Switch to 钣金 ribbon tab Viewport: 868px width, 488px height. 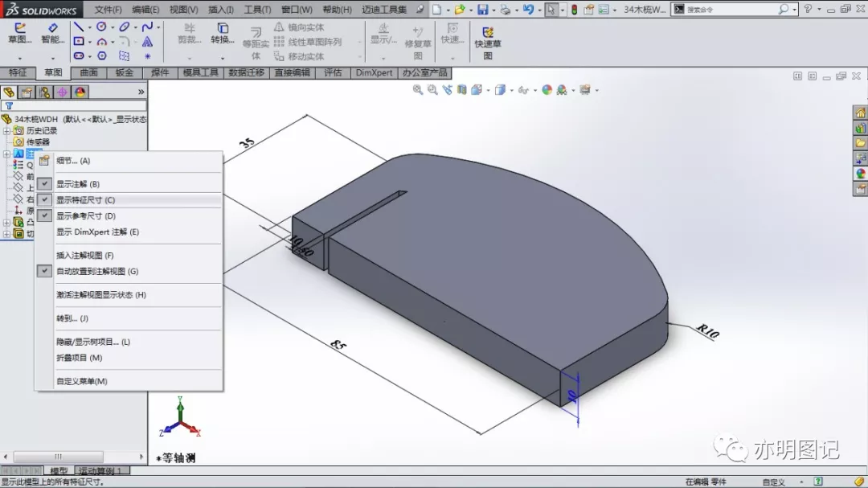(x=124, y=72)
